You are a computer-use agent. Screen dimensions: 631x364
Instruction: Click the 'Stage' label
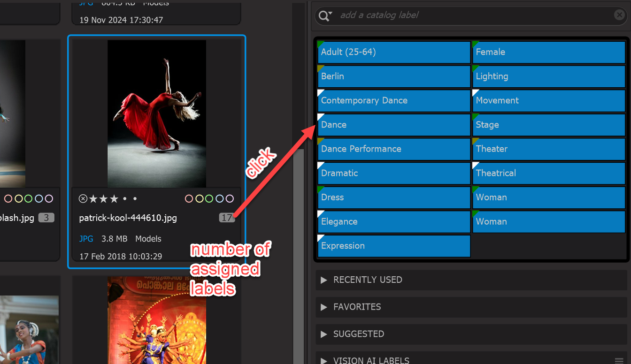(549, 125)
